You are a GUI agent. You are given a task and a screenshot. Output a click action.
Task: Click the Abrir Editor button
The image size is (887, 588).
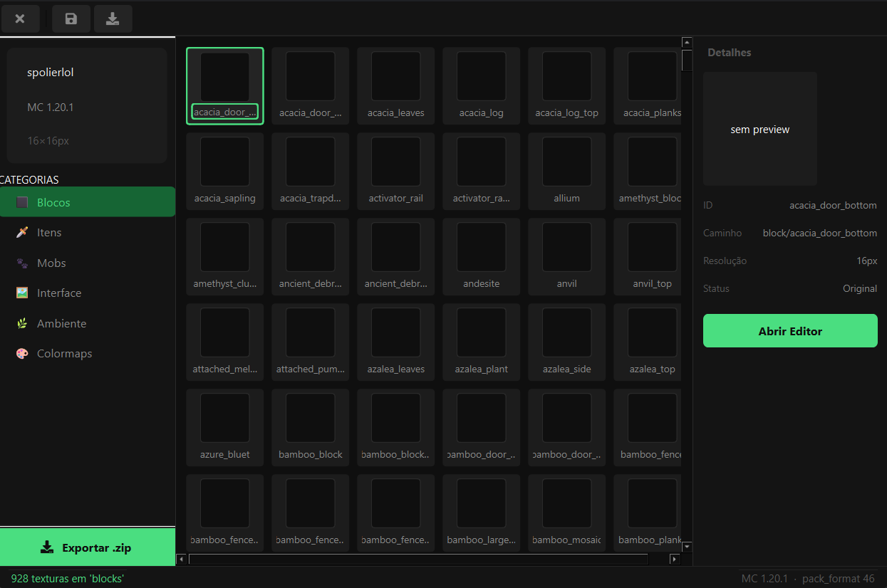[x=790, y=331]
